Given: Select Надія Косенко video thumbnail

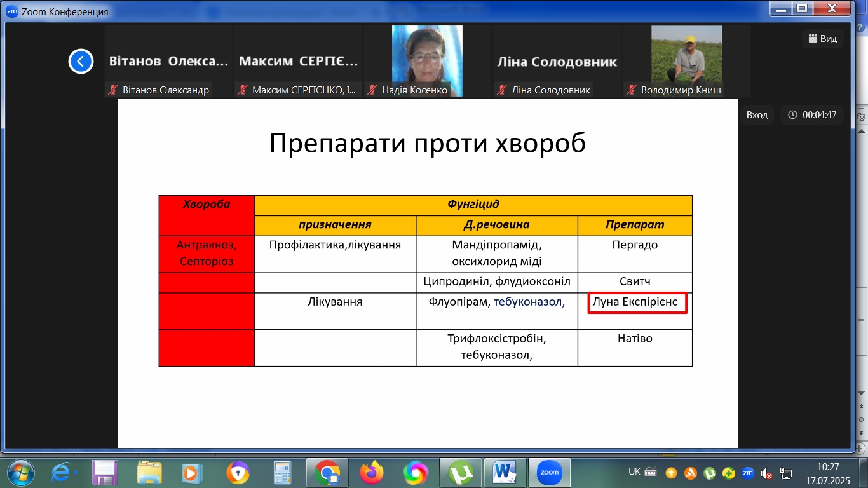Looking at the screenshot, I should tap(427, 61).
